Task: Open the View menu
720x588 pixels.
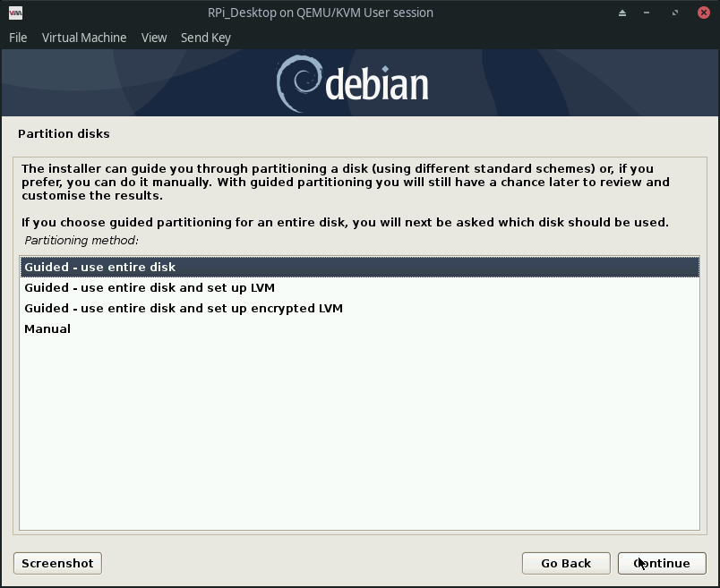Action: 154,38
